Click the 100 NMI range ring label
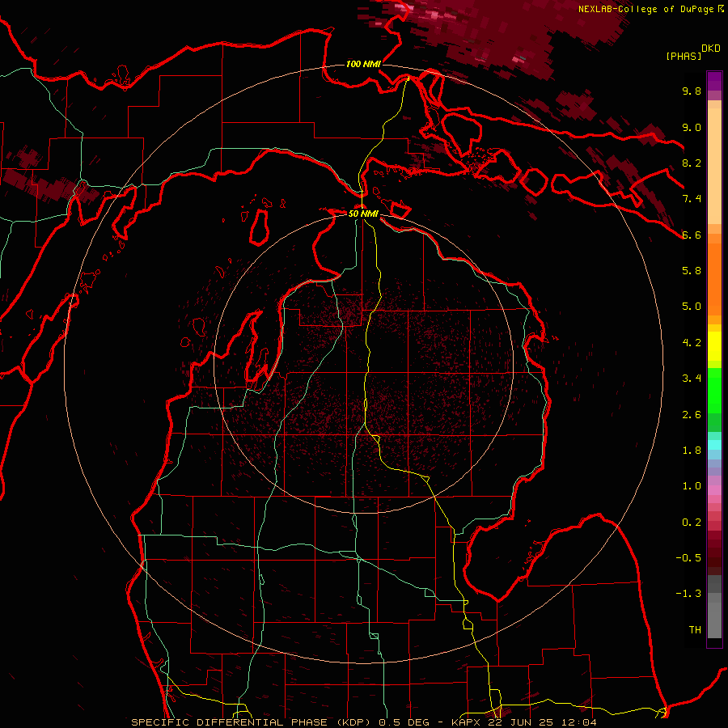 [x=363, y=64]
